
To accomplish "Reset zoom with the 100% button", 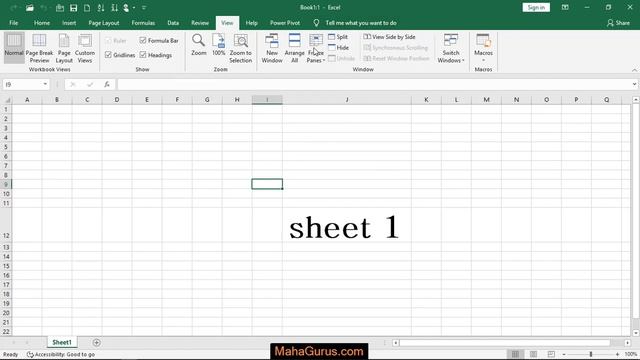I will [x=218, y=45].
